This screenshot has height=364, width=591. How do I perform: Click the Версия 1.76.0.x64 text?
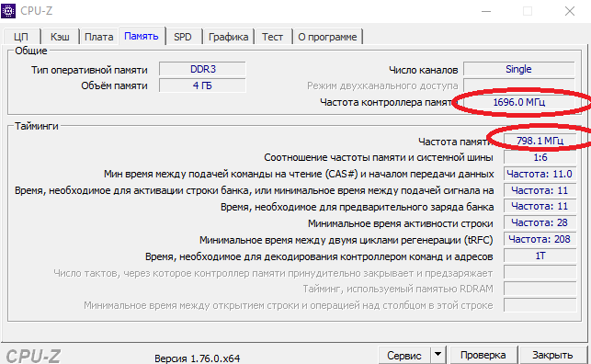point(197,358)
